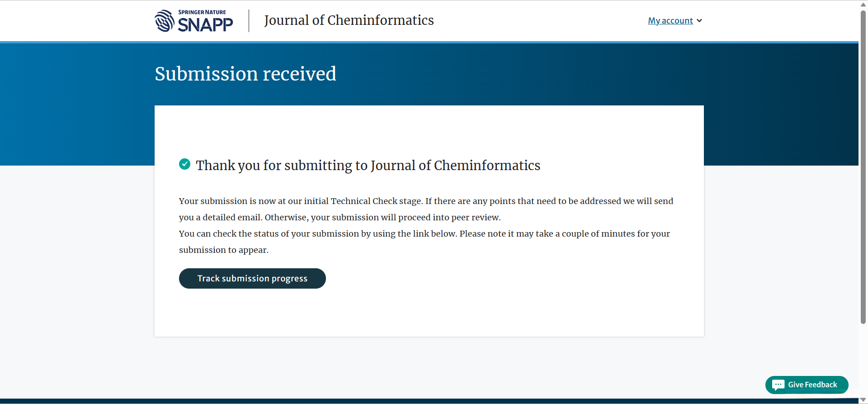Click the SNAPP wordmark in the header
868x404 pixels.
205,24
